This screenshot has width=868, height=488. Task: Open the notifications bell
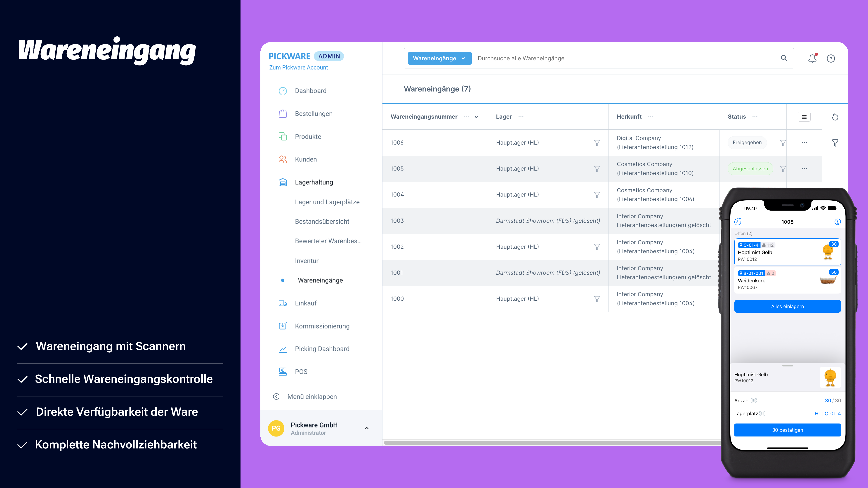point(812,58)
